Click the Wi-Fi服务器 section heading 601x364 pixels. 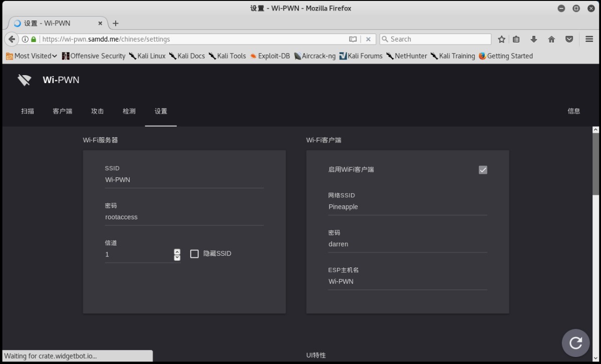click(101, 140)
